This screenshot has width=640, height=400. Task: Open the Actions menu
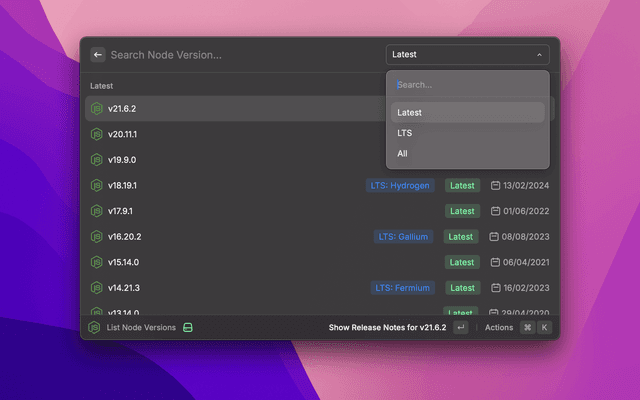click(x=499, y=328)
